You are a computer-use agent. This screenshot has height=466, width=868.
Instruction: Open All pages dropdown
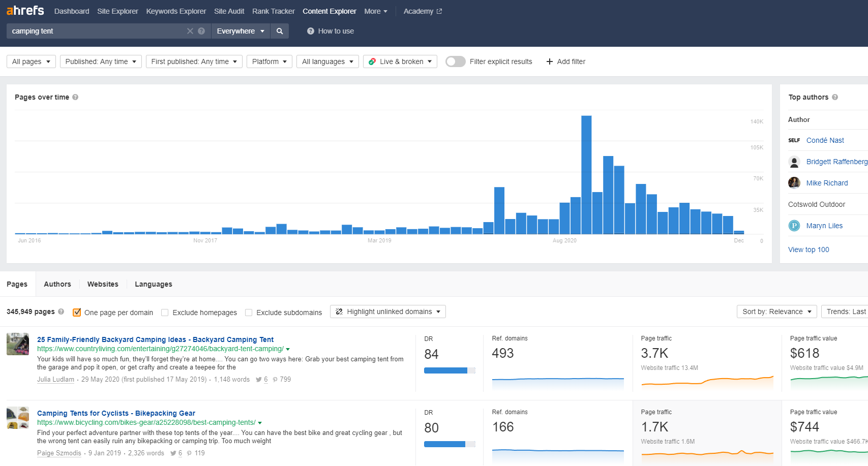31,61
